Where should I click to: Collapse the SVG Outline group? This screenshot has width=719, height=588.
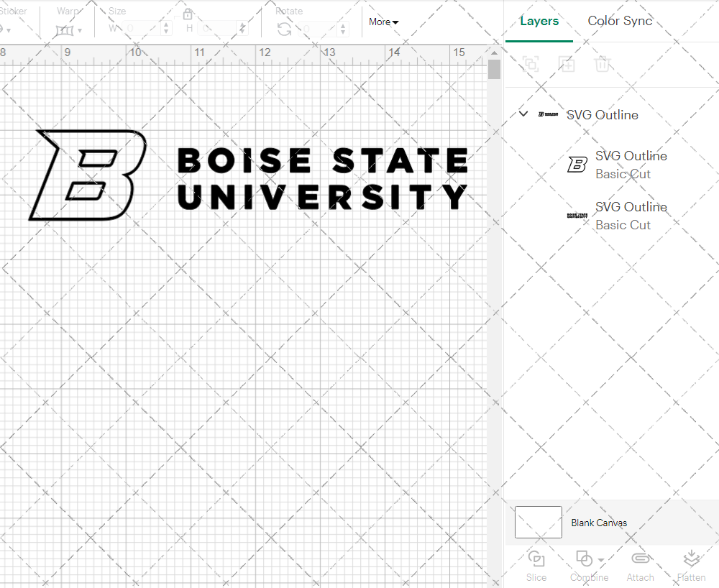[x=523, y=114]
